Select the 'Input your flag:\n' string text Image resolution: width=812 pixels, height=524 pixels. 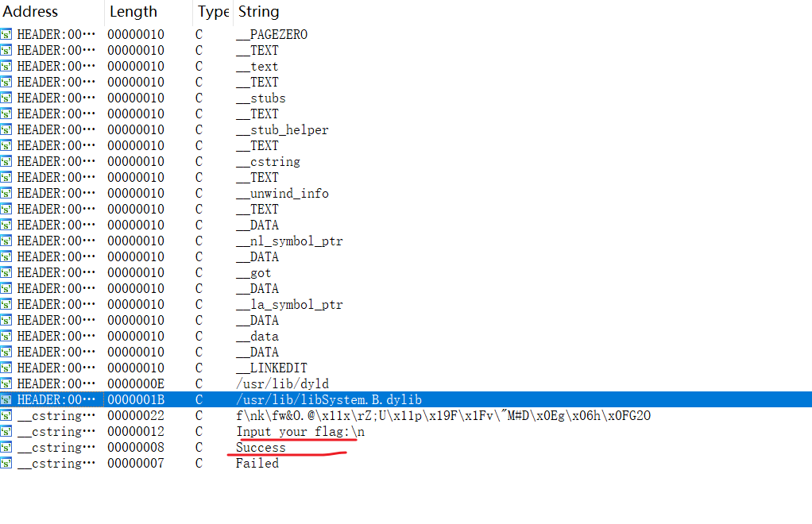click(x=300, y=431)
